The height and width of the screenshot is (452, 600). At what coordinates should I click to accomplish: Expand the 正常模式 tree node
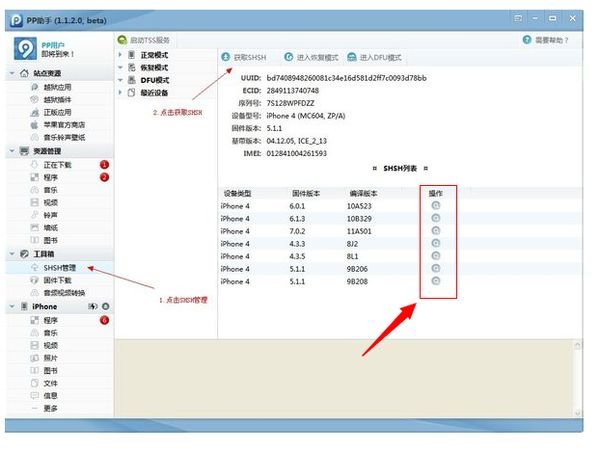click(x=121, y=54)
